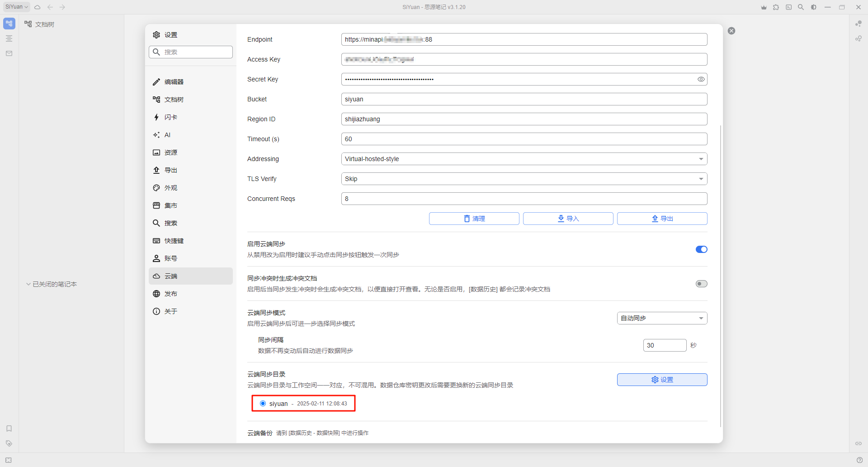868x467 pixels.
Task: Click the Bucket input field
Action: click(x=524, y=99)
